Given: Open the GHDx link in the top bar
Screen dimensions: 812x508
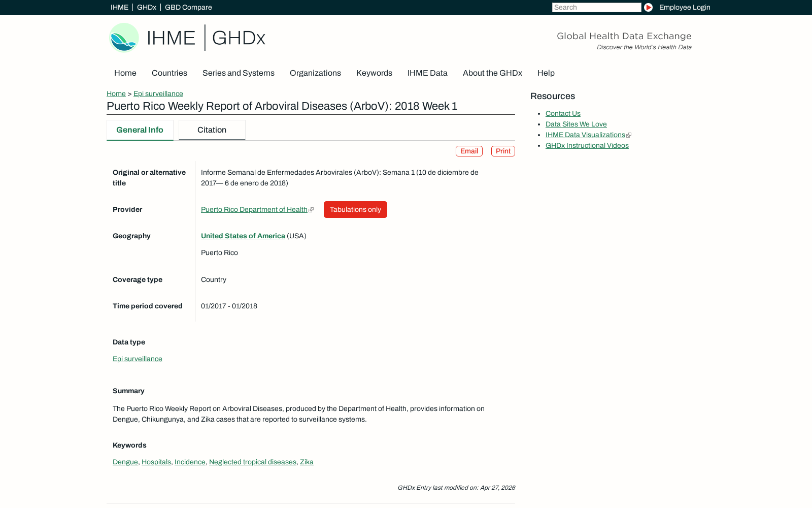Looking at the screenshot, I should click(x=147, y=7).
